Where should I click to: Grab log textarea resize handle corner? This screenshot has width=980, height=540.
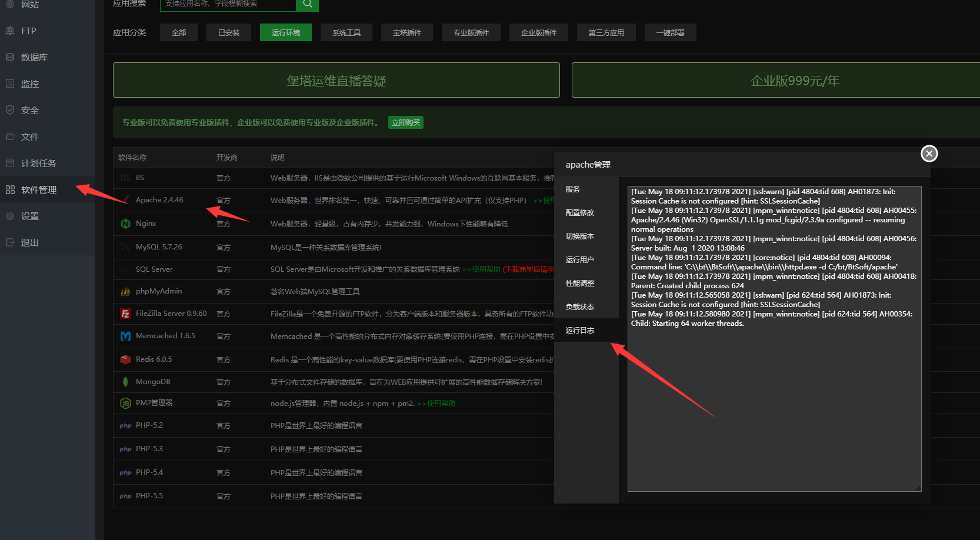(918, 488)
